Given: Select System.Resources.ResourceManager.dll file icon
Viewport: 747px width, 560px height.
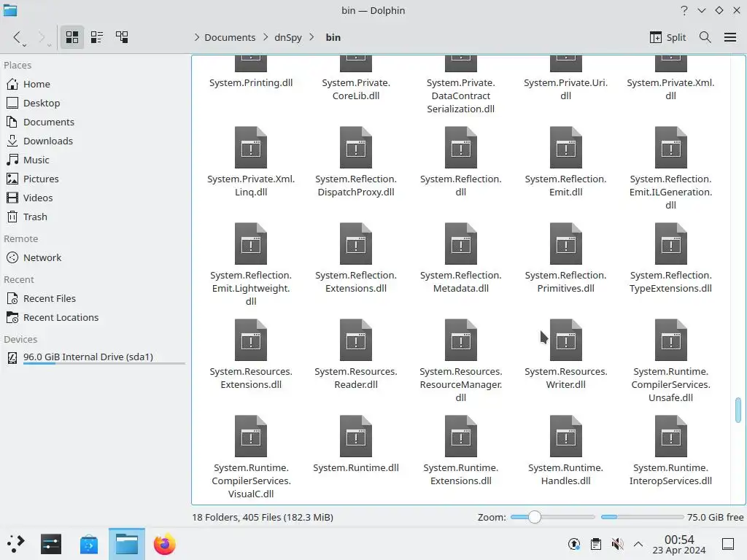Looking at the screenshot, I should 461,340.
